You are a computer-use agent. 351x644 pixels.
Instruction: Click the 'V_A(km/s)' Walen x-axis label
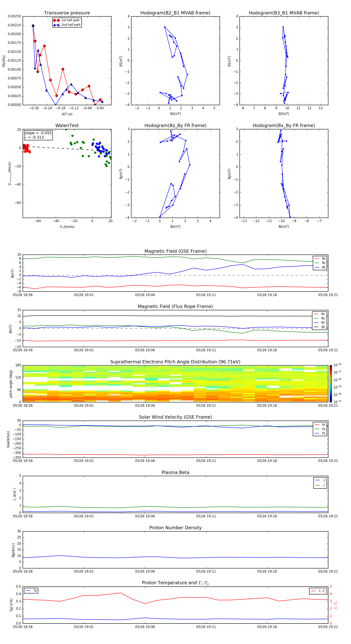point(67,227)
